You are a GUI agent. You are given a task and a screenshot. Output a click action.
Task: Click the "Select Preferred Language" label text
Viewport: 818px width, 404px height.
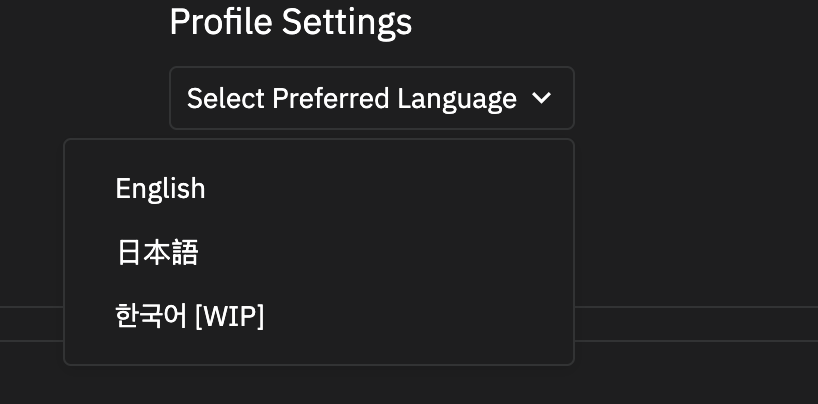click(352, 99)
